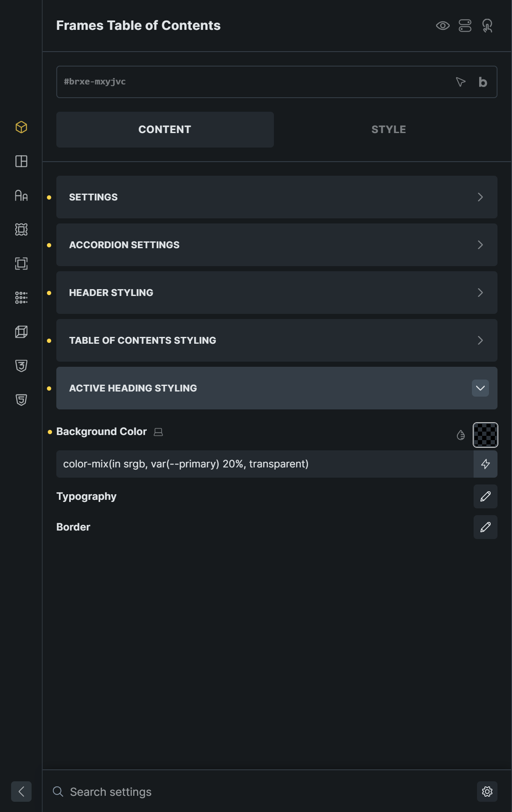Open the Typography edit pencil button
512x812 pixels.
pos(486,496)
